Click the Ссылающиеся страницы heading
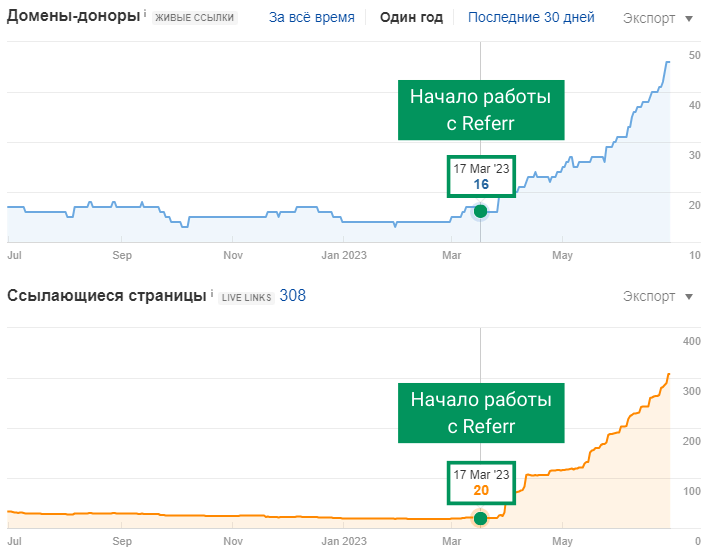 click(x=107, y=295)
